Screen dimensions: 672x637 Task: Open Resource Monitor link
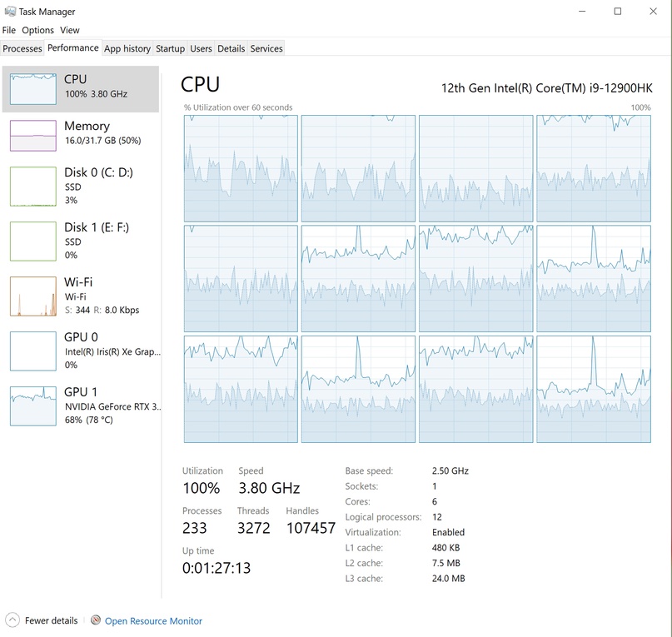coord(153,621)
